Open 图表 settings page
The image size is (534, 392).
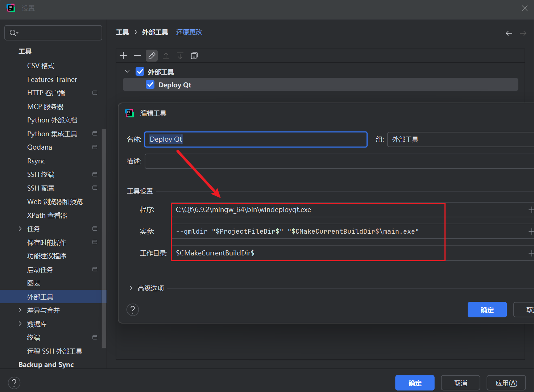tap(34, 283)
